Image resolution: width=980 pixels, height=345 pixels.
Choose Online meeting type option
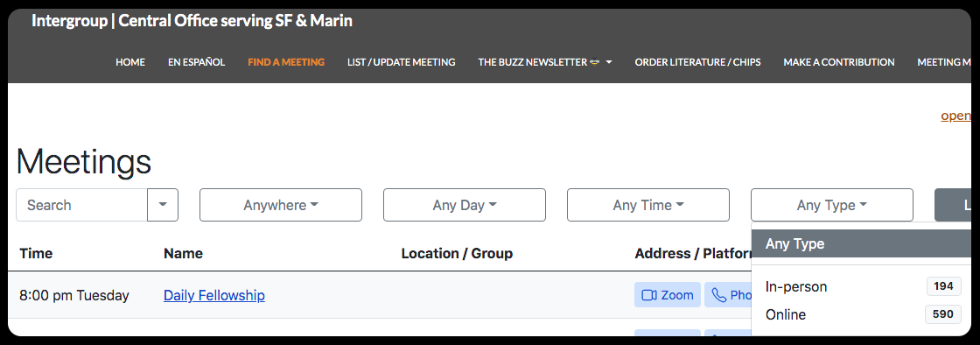(862, 314)
